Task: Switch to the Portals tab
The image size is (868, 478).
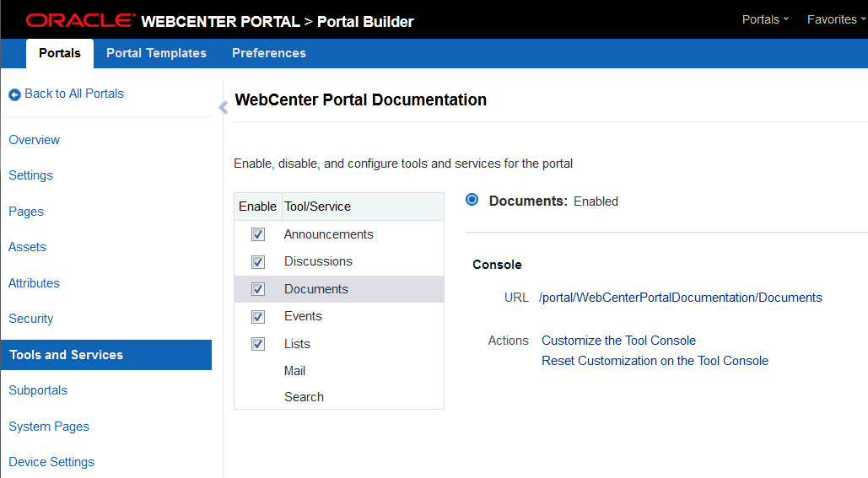Action: 60,53
